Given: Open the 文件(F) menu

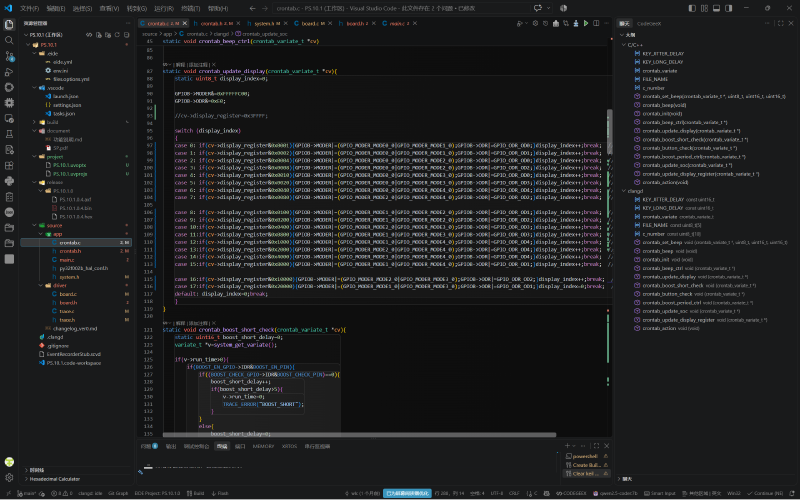Looking at the screenshot, I should point(29,8).
